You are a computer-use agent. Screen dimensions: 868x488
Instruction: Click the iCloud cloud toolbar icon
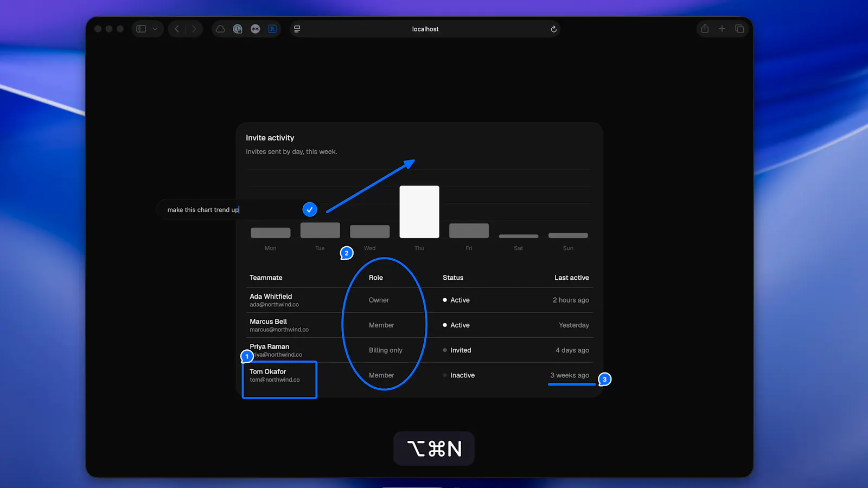(x=220, y=29)
